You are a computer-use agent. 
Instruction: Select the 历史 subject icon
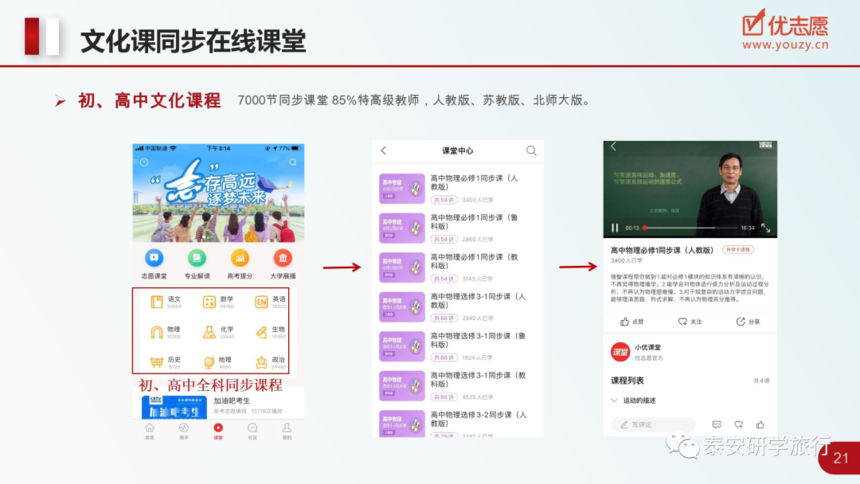[157, 362]
